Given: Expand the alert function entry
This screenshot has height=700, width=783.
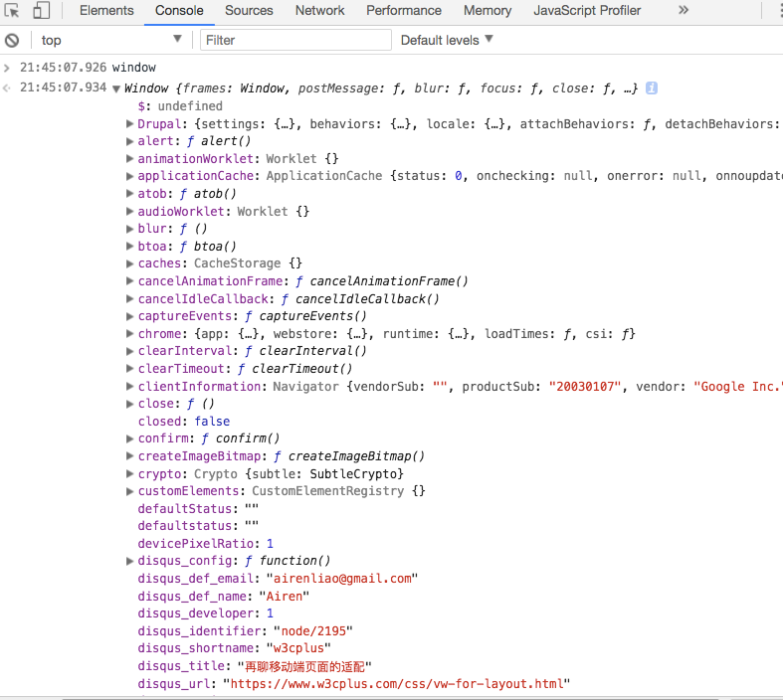Looking at the screenshot, I should click(129, 141).
